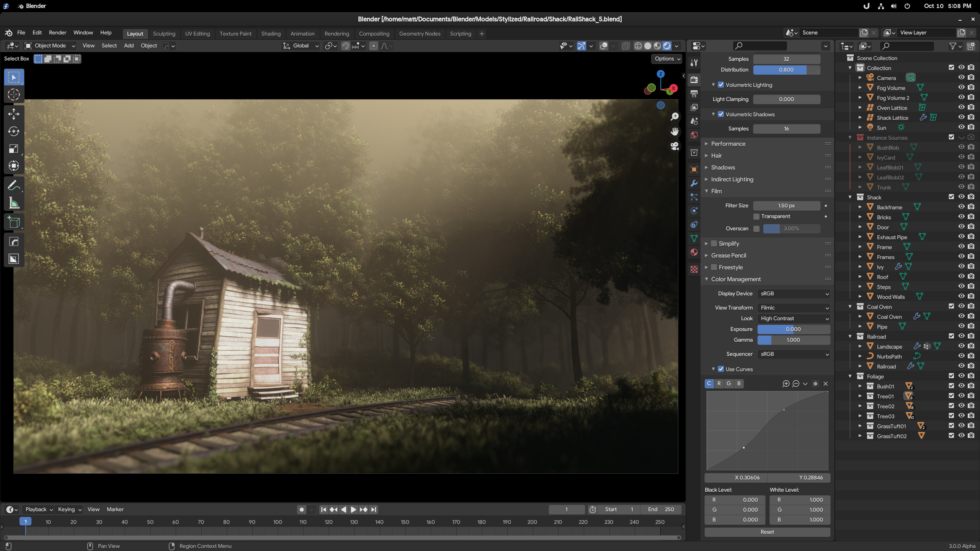The width and height of the screenshot is (980, 551).
Task: Open the outliner filter funnel
Action: 952,46
